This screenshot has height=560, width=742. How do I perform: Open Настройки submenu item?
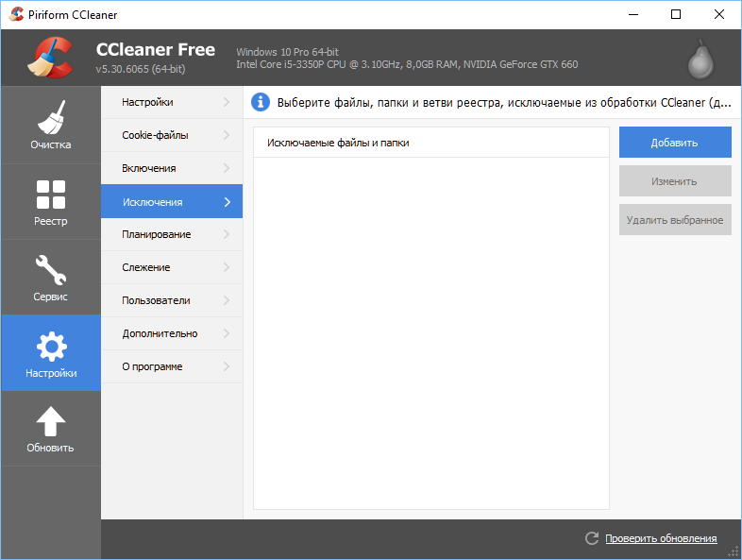click(172, 102)
